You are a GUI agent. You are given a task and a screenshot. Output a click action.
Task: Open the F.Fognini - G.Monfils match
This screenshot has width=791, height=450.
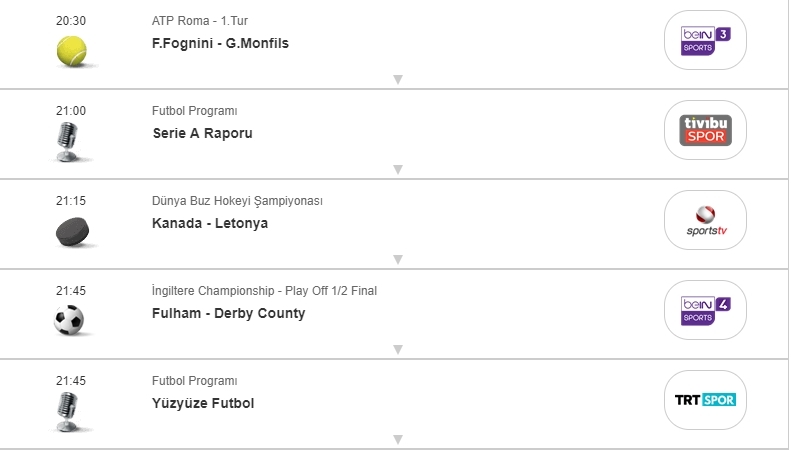pyautogui.click(x=220, y=44)
